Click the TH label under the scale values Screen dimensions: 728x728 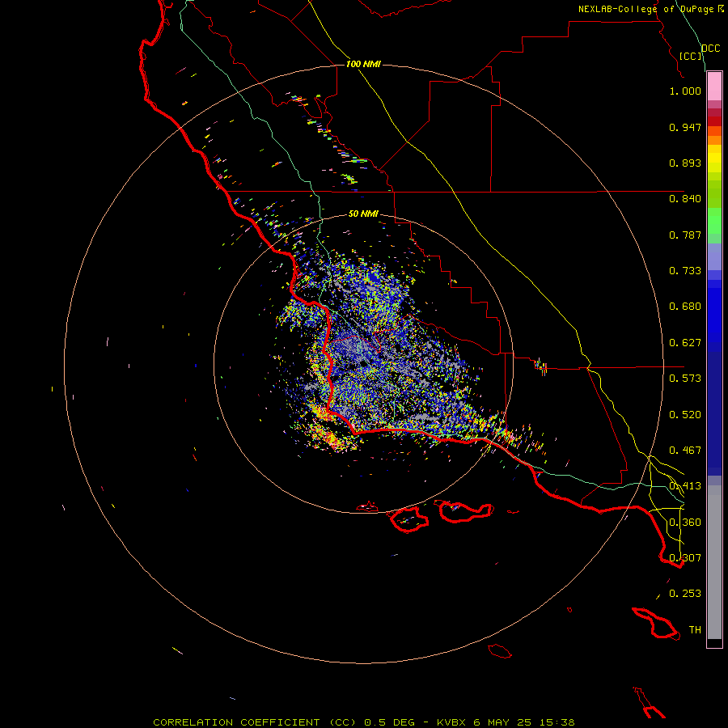(695, 630)
